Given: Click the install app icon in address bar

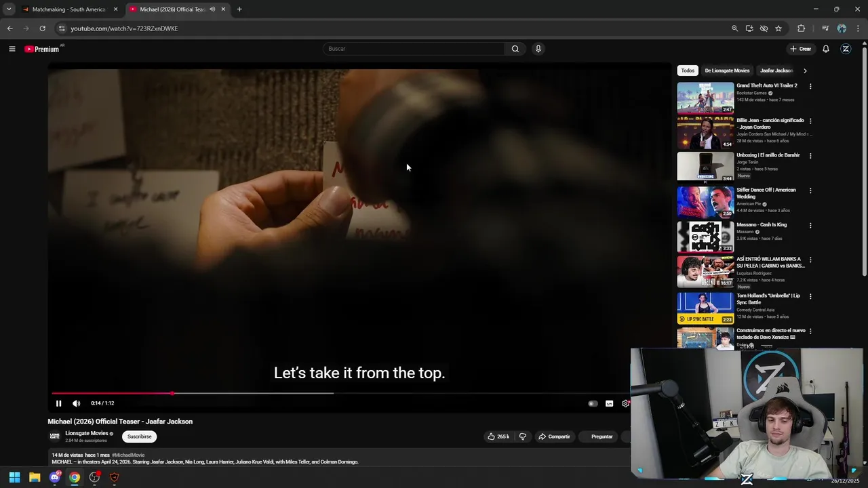Looking at the screenshot, I should pos(749,28).
